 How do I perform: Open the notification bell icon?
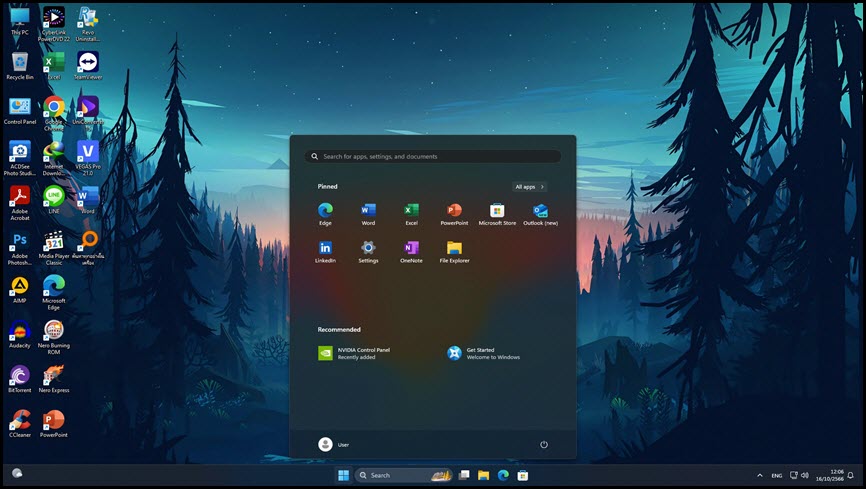851,475
